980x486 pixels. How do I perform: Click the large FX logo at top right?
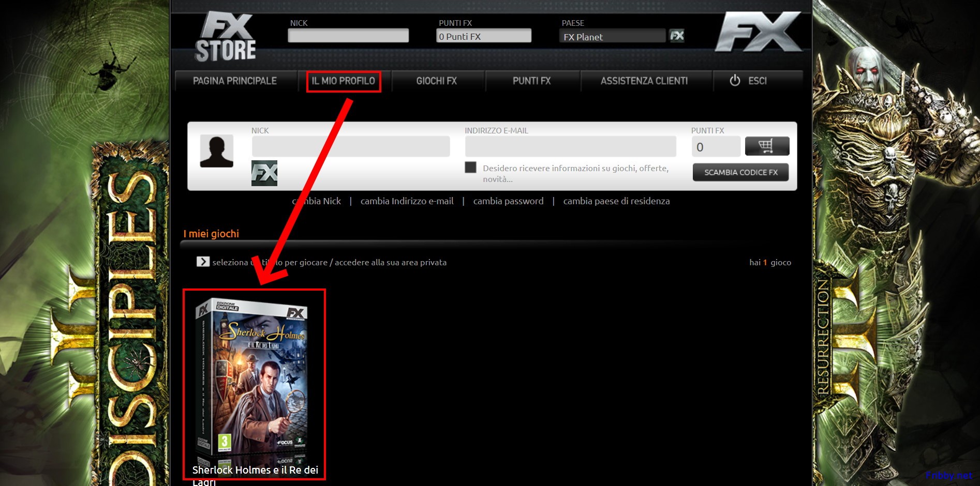(x=758, y=33)
